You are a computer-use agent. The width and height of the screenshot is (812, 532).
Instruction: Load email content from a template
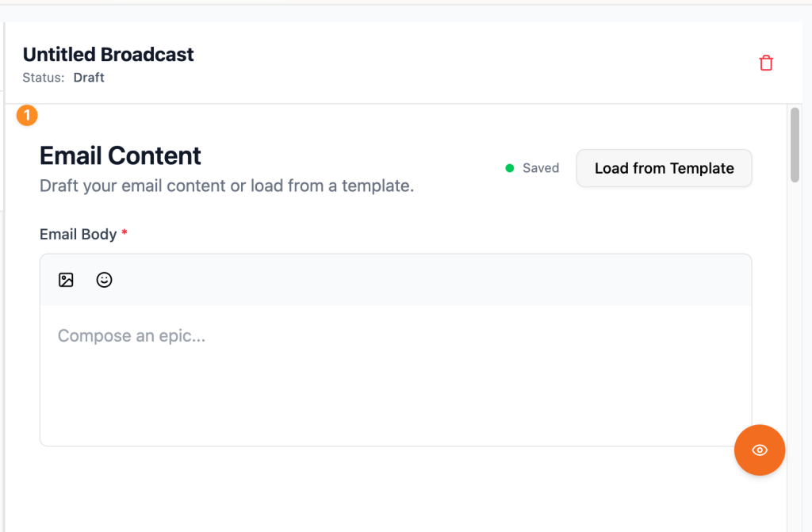pyautogui.click(x=664, y=168)
